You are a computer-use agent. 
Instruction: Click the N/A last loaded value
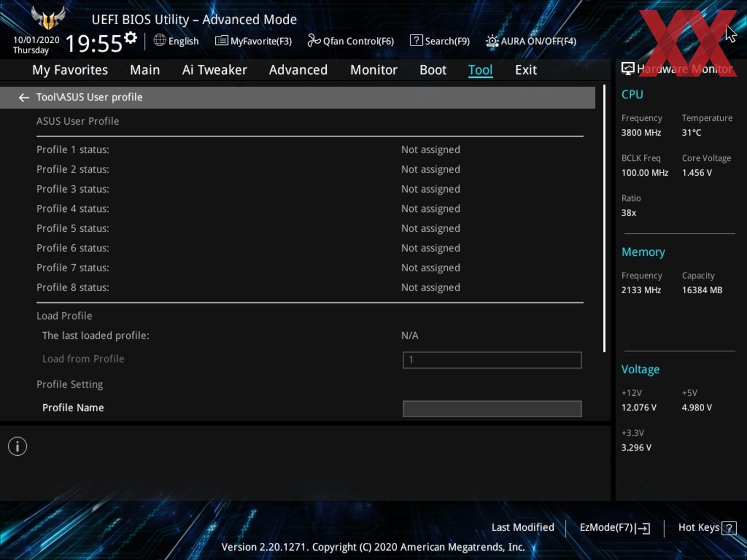click(x=410, y=335)
